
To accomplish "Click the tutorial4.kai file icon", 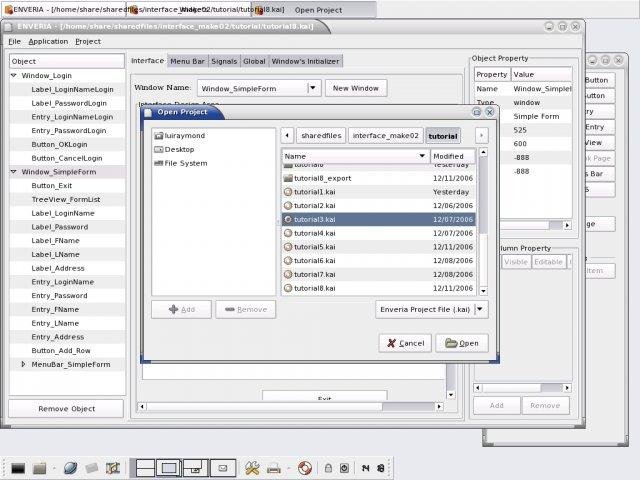I will coord(288,233).
